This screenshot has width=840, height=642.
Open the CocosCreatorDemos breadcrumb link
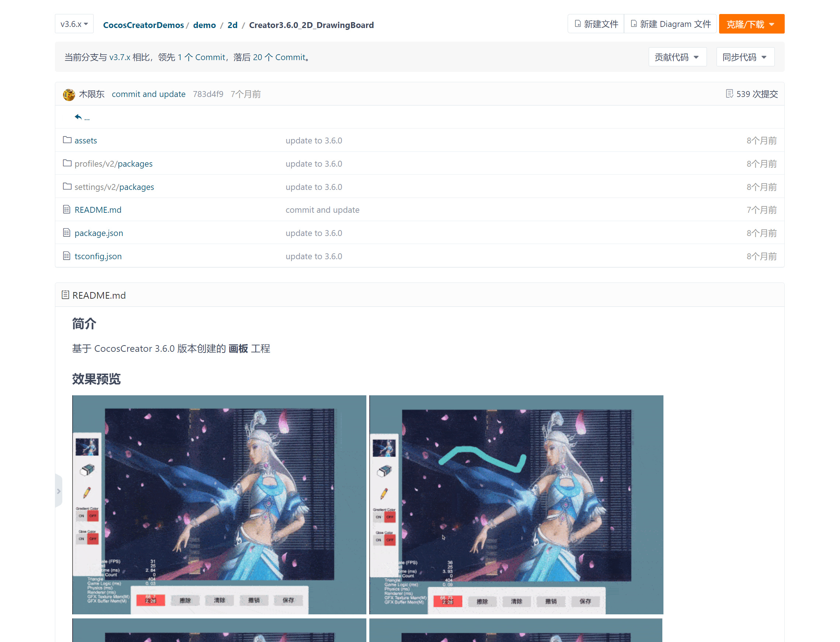tap(143, 25)
